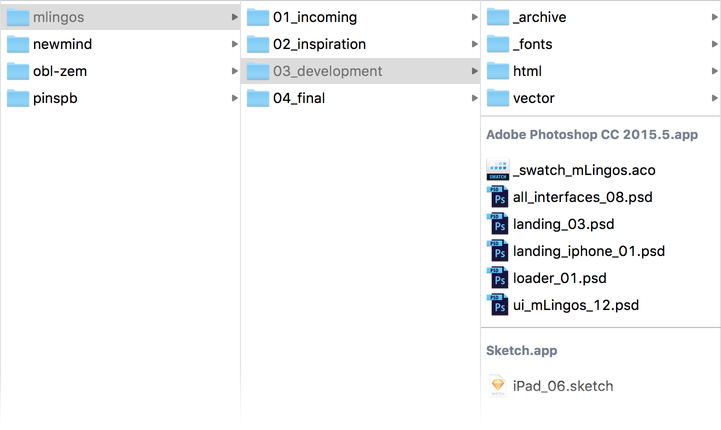This screenshot has height=430, width=721.
Task: Open the html folder
Action: pos(527,71)
